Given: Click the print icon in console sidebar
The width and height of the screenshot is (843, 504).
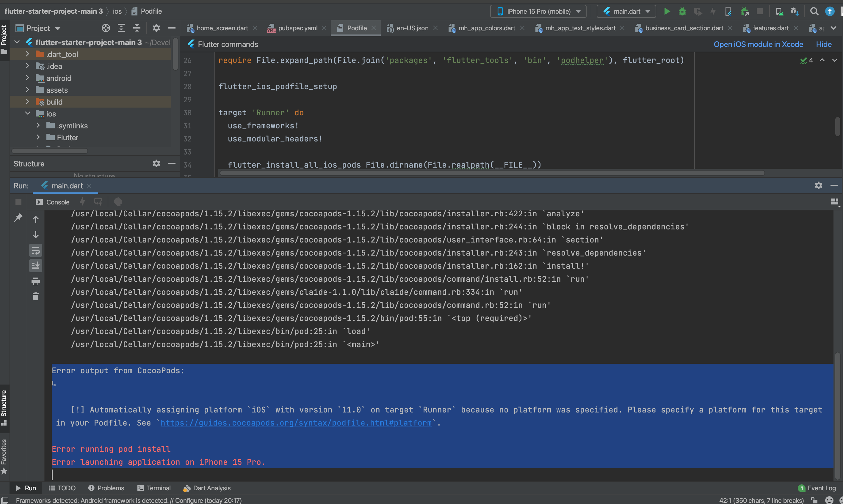Looking at the screenshot, I should [36, 281].
